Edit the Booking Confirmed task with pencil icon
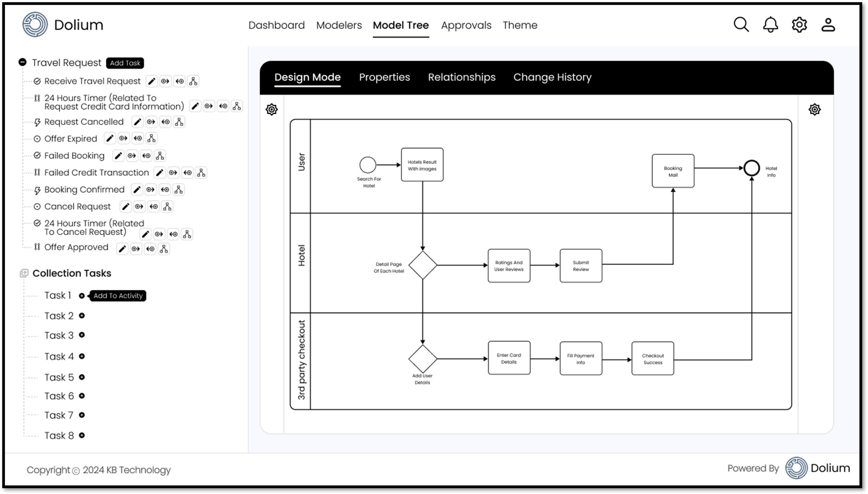Viewport: 868px width, 494px height. (137, 190)
